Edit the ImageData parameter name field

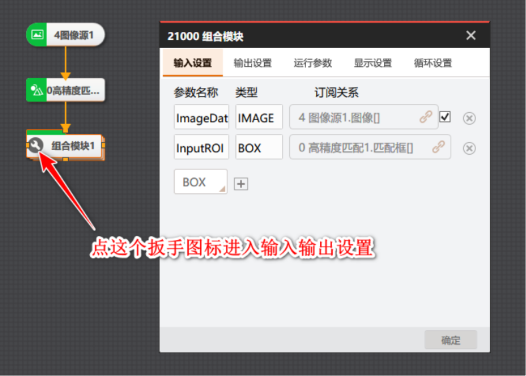(x=201, y=117)
